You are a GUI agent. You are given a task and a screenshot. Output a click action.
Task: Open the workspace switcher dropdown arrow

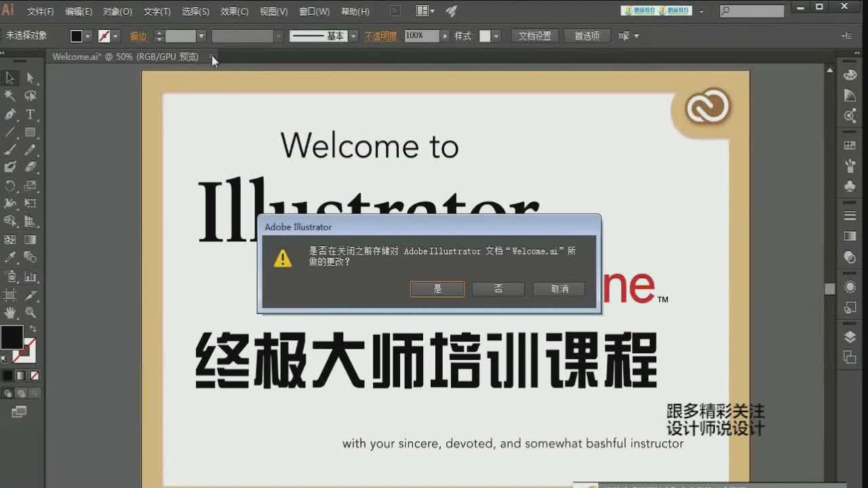point(701,12)
